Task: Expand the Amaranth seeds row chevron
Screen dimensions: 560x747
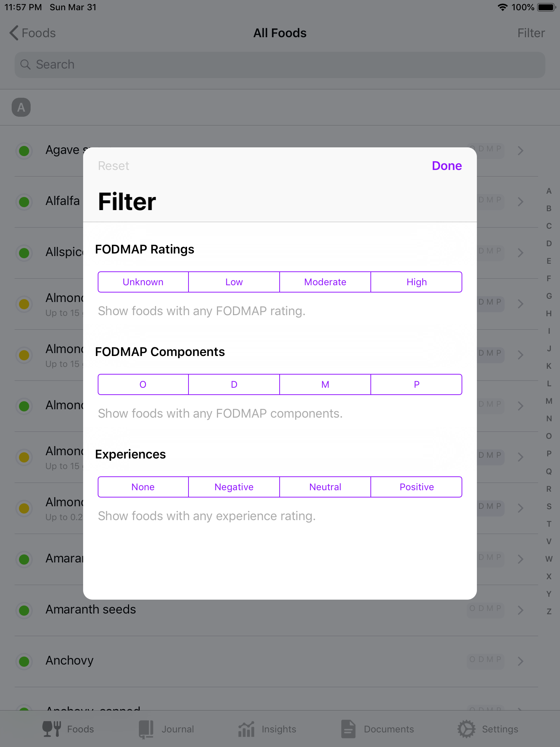Action: pos(521,610)
